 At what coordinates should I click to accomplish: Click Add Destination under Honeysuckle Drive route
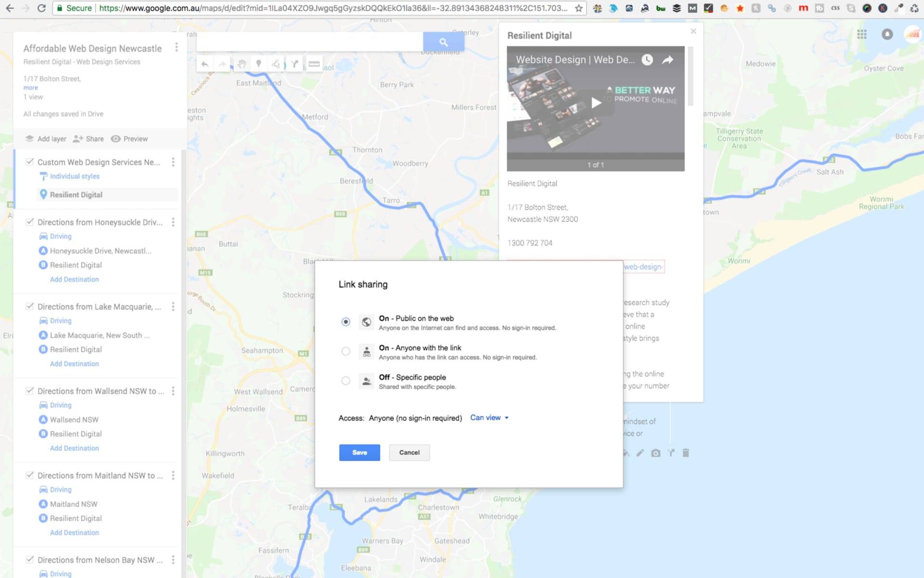pos(75,279)
